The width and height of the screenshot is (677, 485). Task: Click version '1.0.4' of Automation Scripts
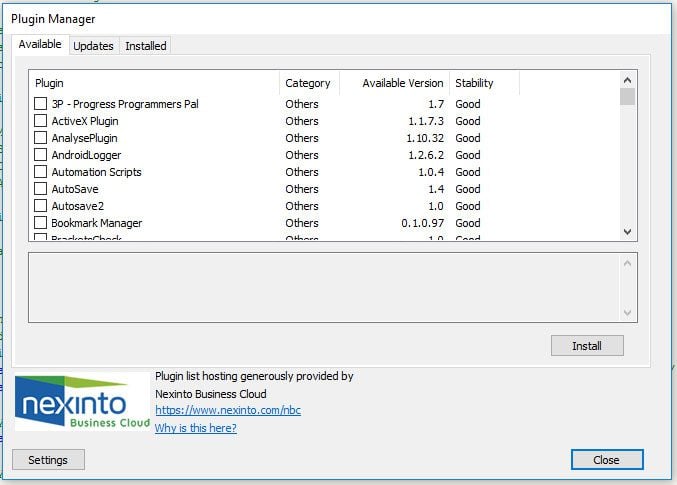(431, 172)
